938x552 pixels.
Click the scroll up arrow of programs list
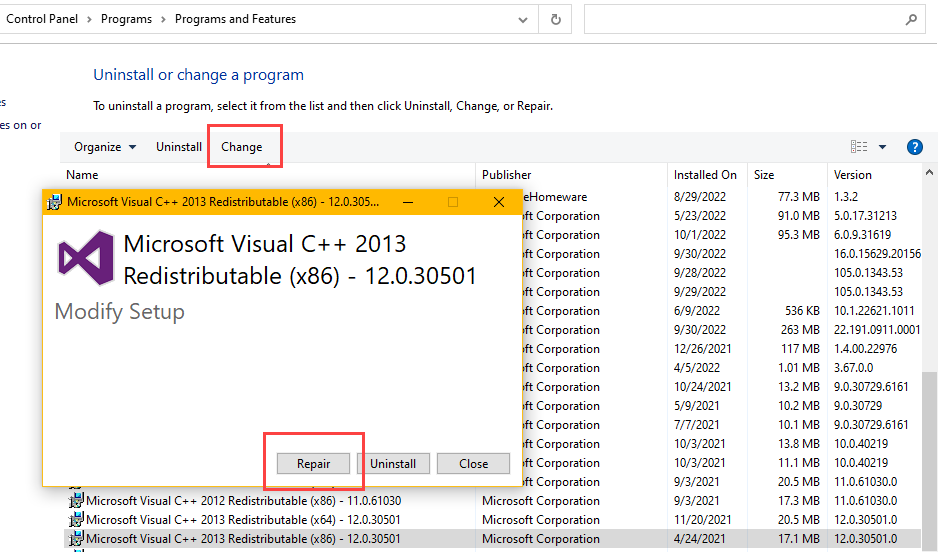pos(929,172)
